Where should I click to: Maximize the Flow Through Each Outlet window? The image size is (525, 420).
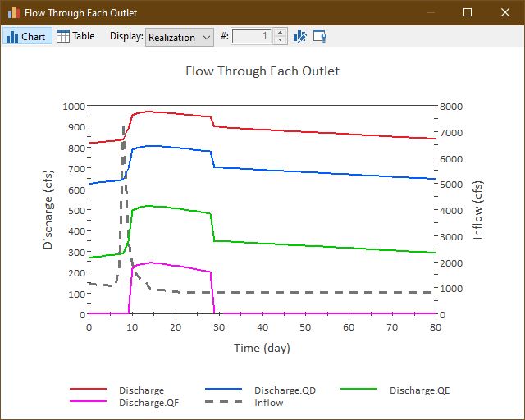pyautogui.click(x=468, y=12)
